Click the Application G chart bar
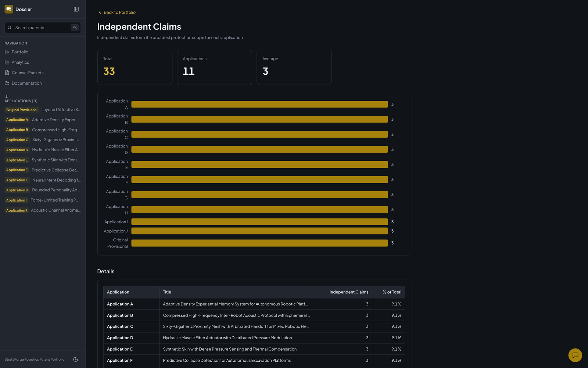This screenshot has width=588, height=368. [259, 195]
